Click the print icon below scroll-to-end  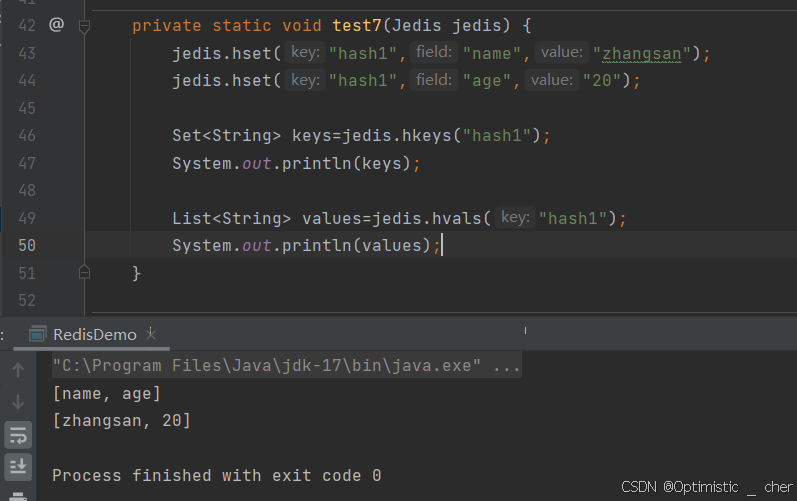tap(18, 496)
